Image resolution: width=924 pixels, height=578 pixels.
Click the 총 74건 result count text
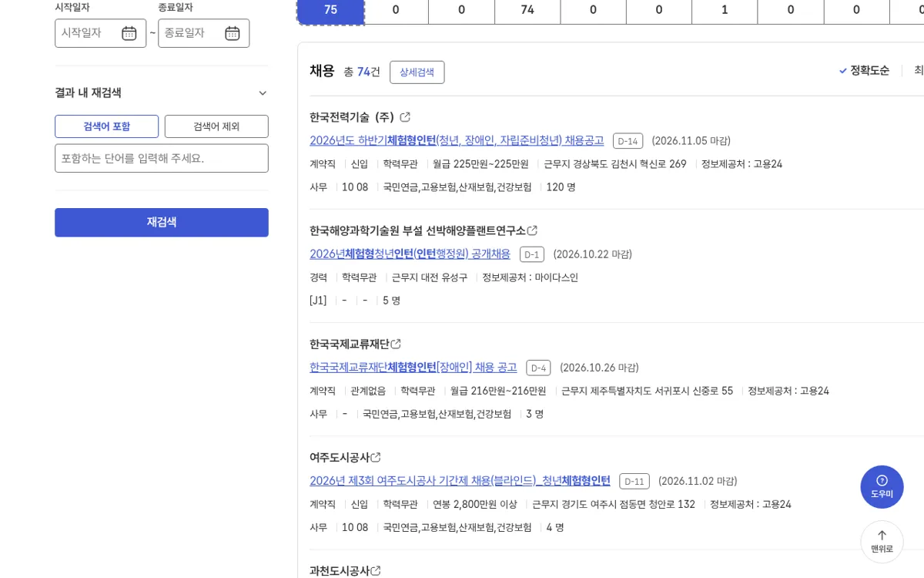point(362,72)
